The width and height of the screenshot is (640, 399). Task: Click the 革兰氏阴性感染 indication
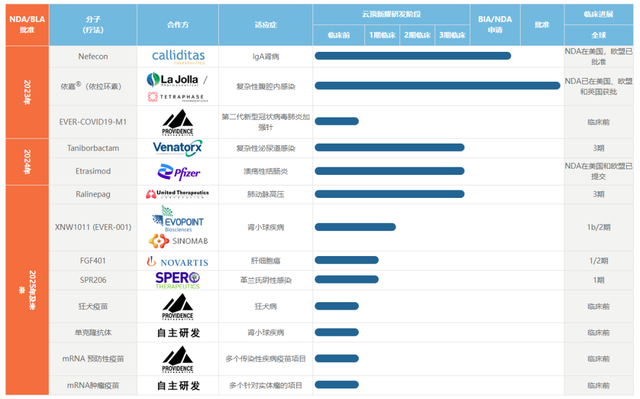266,280
